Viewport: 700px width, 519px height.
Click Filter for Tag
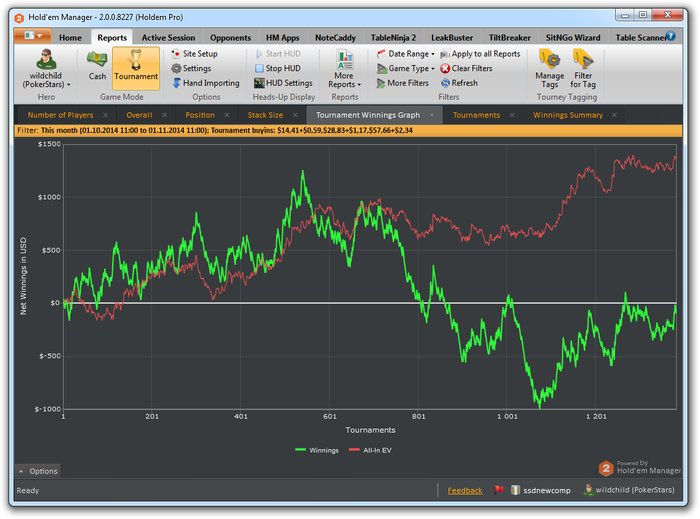(583, 67)
